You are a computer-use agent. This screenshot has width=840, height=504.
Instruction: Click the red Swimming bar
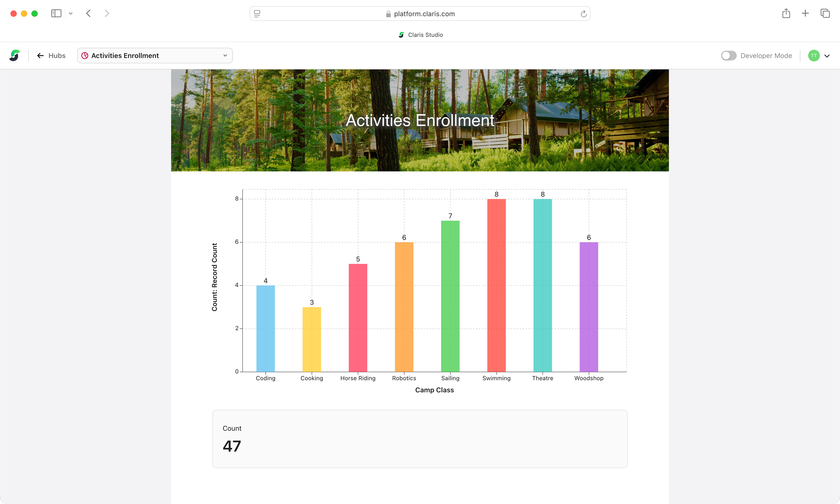click(496, 285)
